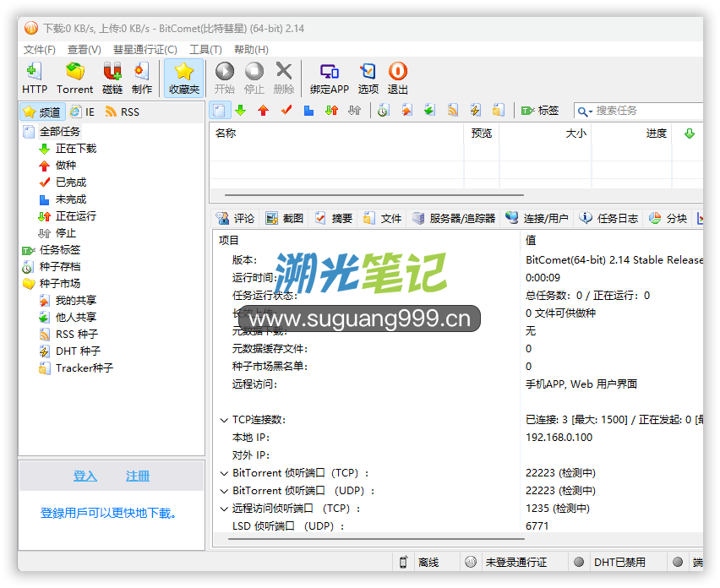Open 选项 options from toolbar

(368, 78)
